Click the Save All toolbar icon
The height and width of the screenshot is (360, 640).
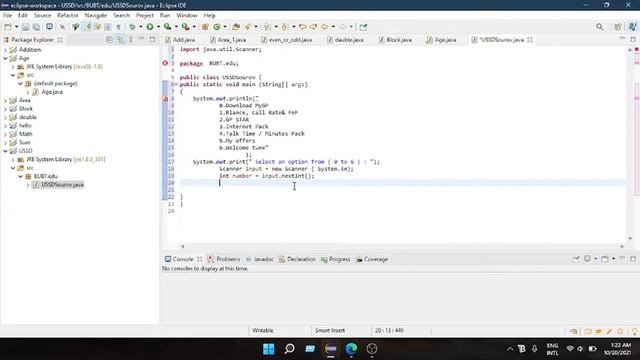coord(36,27)
